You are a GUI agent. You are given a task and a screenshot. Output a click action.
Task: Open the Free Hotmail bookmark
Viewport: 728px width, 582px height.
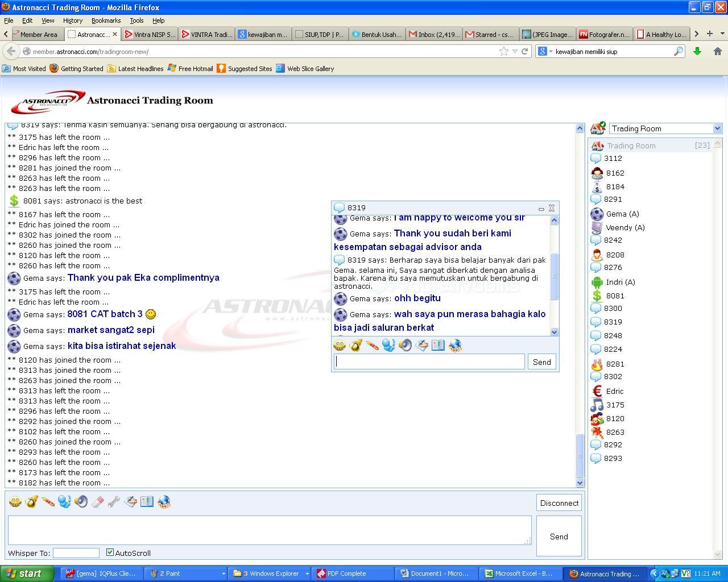(190, 68)
